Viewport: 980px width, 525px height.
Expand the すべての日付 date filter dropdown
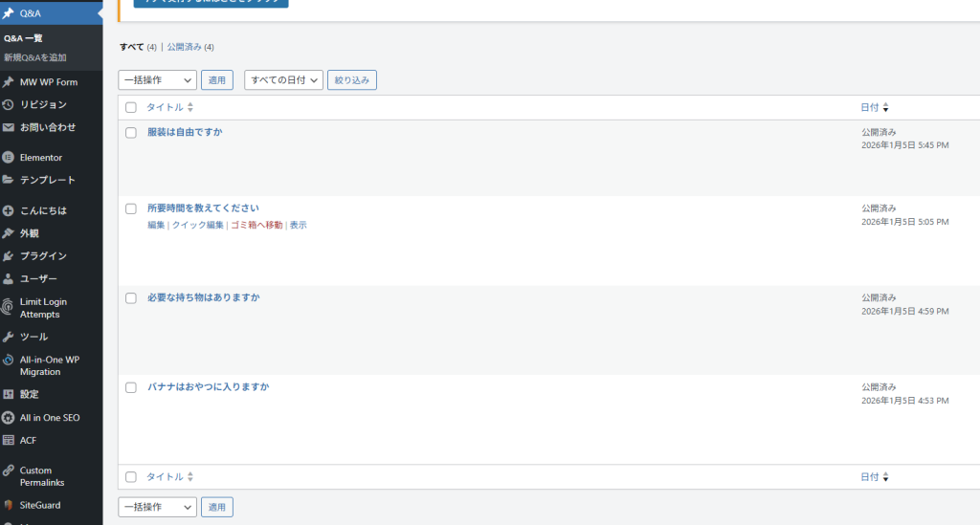pyautogui.click(x=283, y=80)
